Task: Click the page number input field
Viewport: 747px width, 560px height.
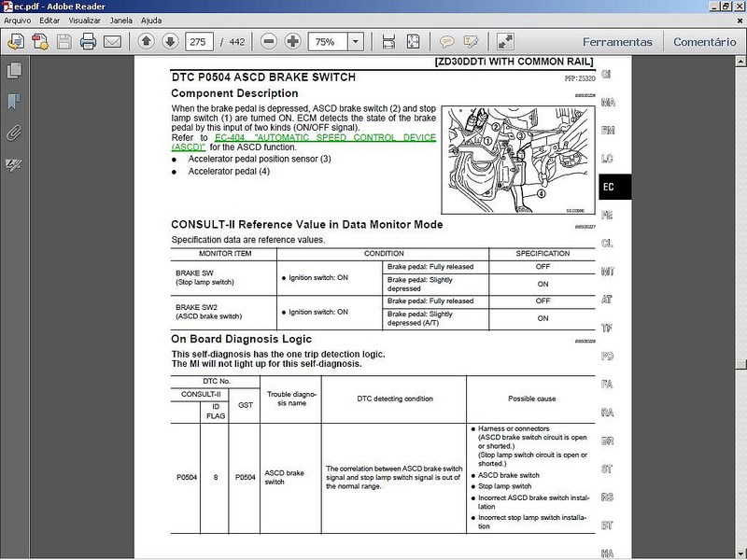Action: click(x=199, y=41)
